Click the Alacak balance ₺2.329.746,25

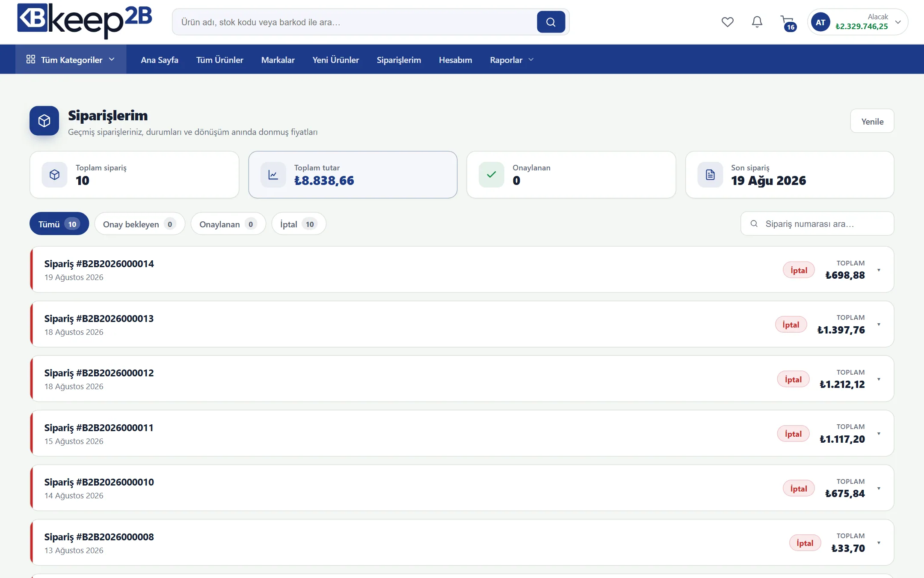coord(862,27)
